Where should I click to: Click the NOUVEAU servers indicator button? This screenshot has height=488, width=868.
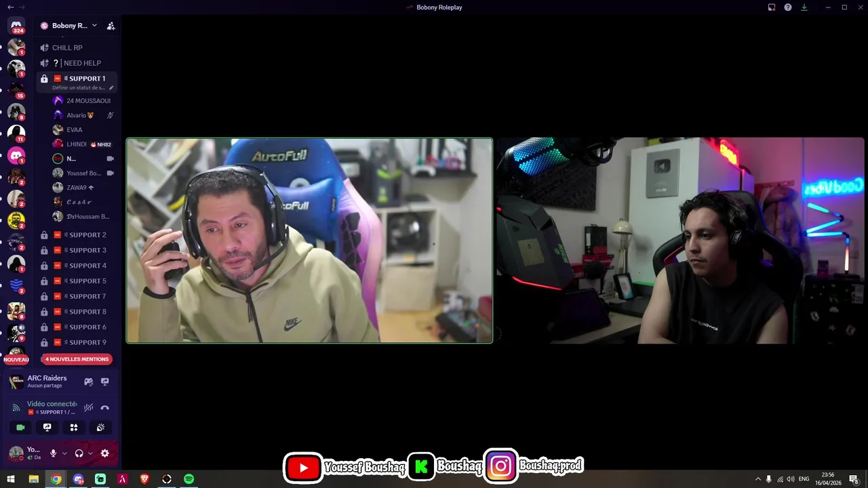[x=16, y=359]
